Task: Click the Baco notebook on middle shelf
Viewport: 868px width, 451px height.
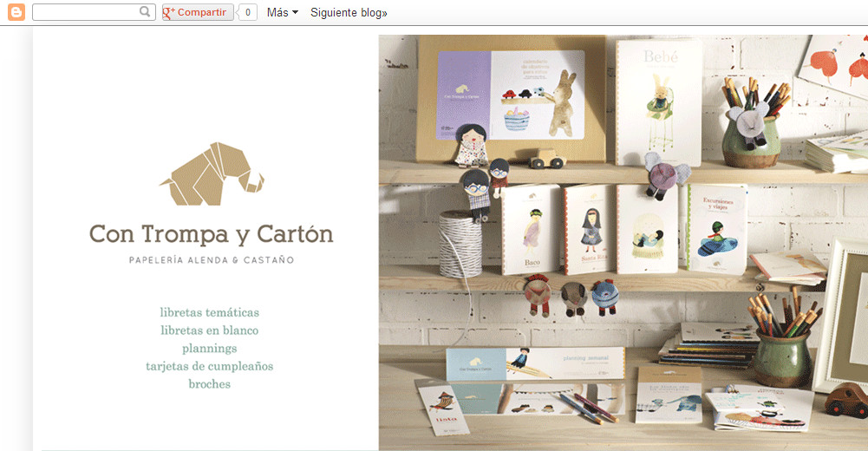Action: coord(531,230)
